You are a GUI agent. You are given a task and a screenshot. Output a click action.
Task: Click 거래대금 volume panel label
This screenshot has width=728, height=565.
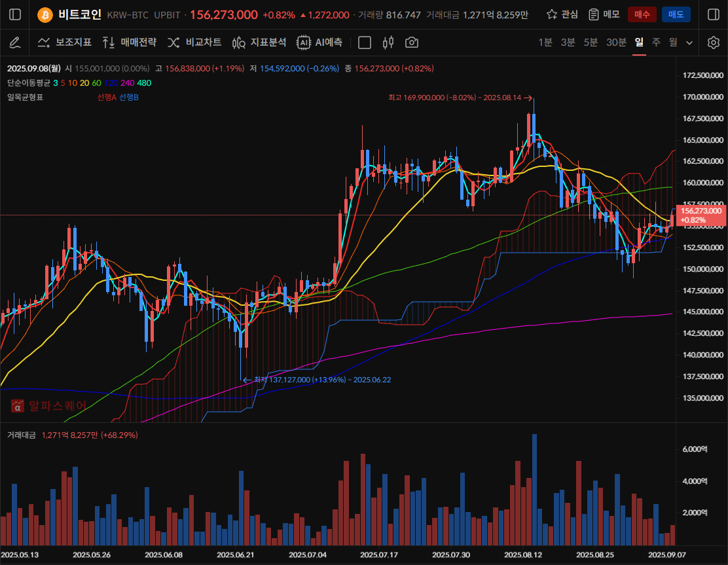pos(22,435)
